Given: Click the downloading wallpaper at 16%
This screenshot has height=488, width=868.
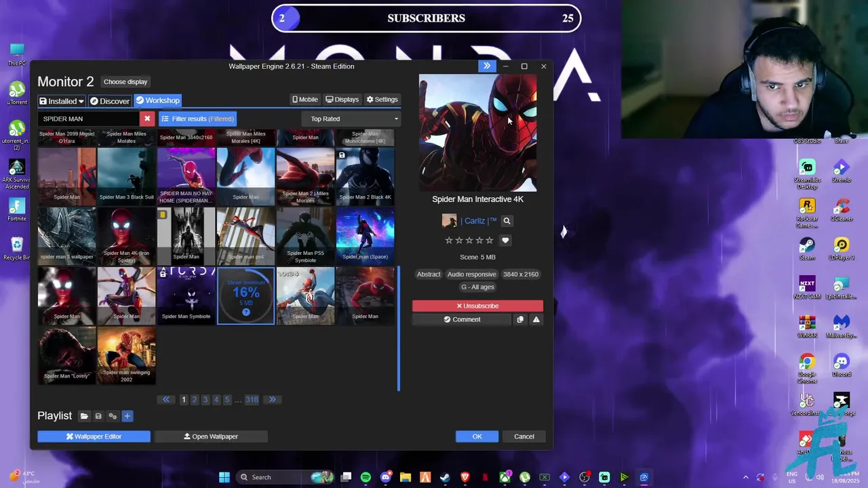Looking at the screenshot, I should [x=245, y=296].
